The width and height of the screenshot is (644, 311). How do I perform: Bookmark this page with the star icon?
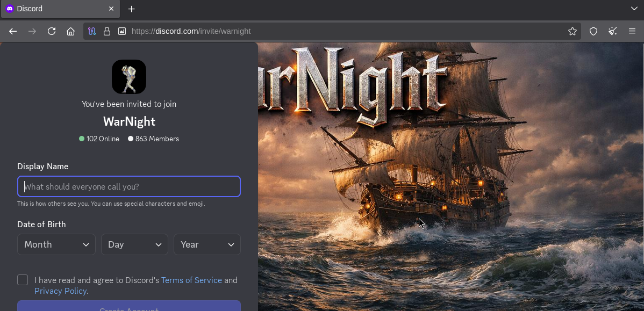point(573,31)
